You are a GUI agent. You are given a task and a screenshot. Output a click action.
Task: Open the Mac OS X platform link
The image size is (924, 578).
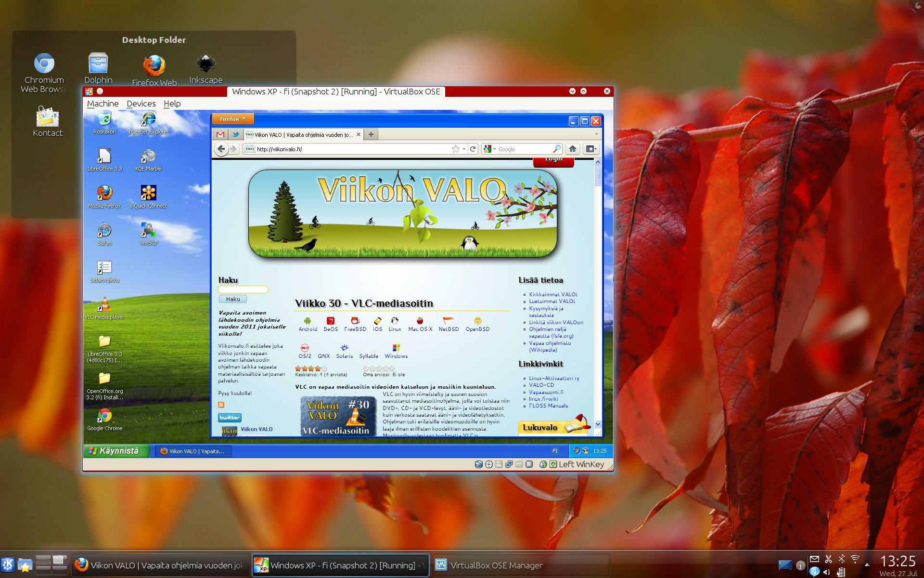(x=420, y=325)
